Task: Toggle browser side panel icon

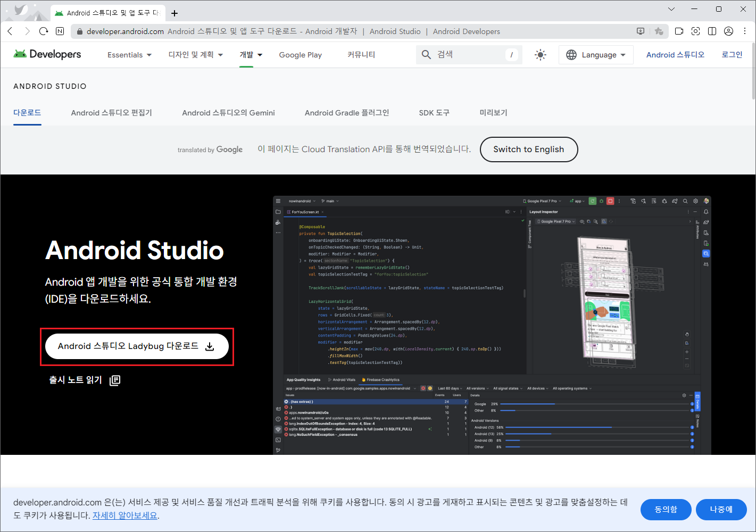Action: click(x=712, y=31)
